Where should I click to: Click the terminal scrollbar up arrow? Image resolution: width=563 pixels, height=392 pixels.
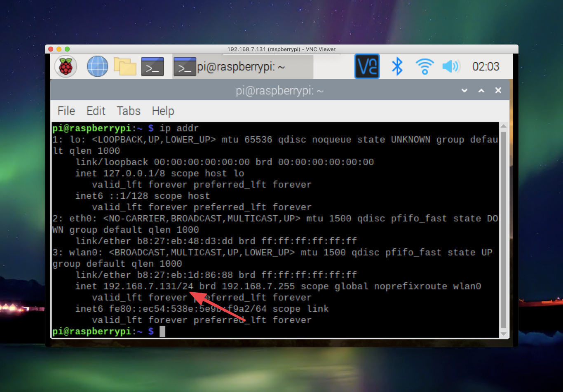pyautogui.click(x=504, y=127)
